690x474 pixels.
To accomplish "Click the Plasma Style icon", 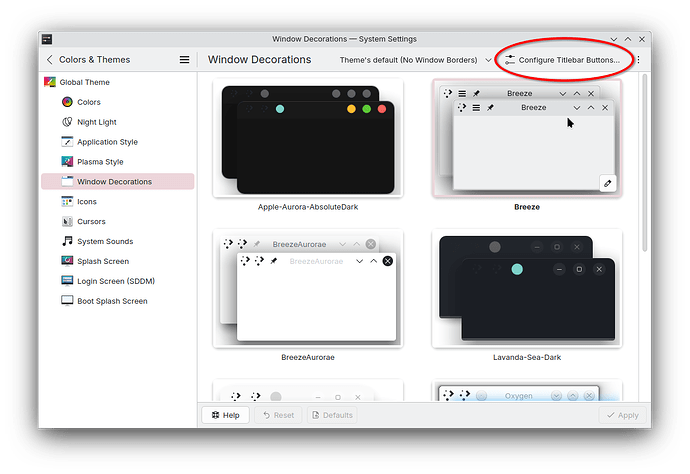I will click(x=67, y=162).
